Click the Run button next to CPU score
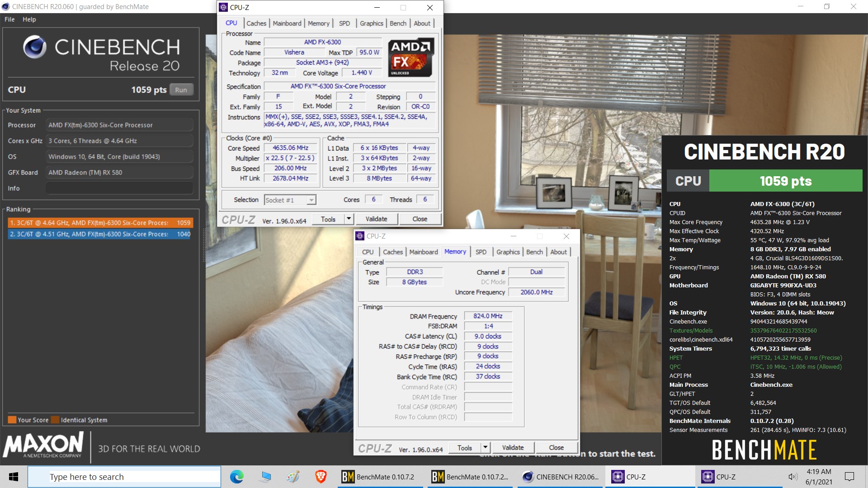The width and height of the screenshot is (868, 488). (181, 90)
